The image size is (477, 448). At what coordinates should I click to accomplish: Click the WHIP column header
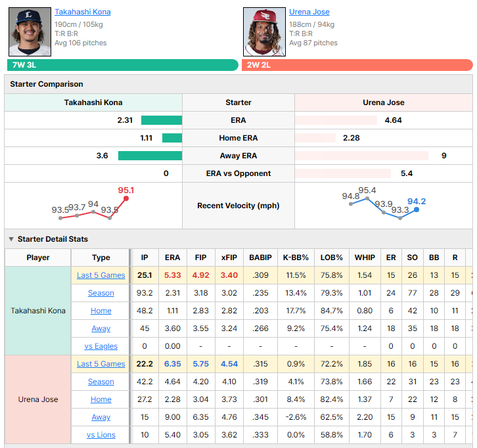pyautogui.click(x=365, y=258)
